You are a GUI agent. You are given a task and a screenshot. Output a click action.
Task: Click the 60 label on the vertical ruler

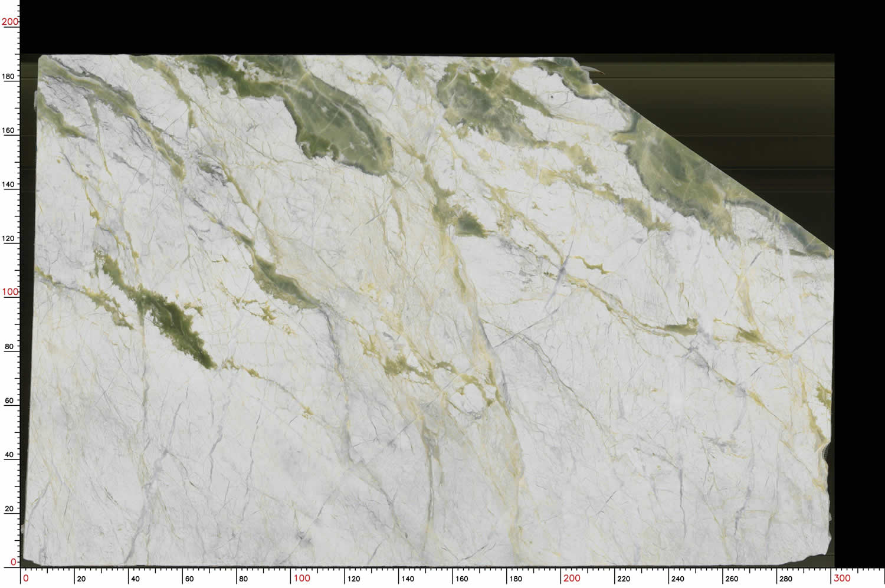(9, 400)
